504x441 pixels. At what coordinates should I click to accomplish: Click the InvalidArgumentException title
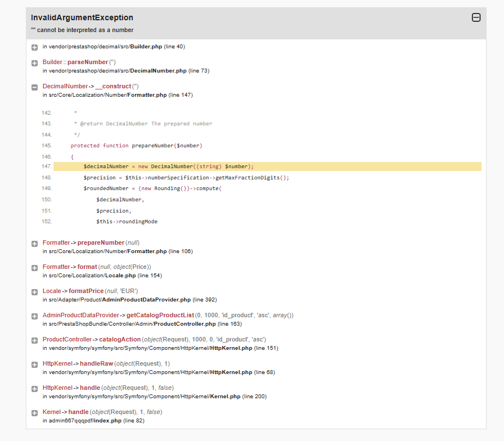[x=82, y=17]
